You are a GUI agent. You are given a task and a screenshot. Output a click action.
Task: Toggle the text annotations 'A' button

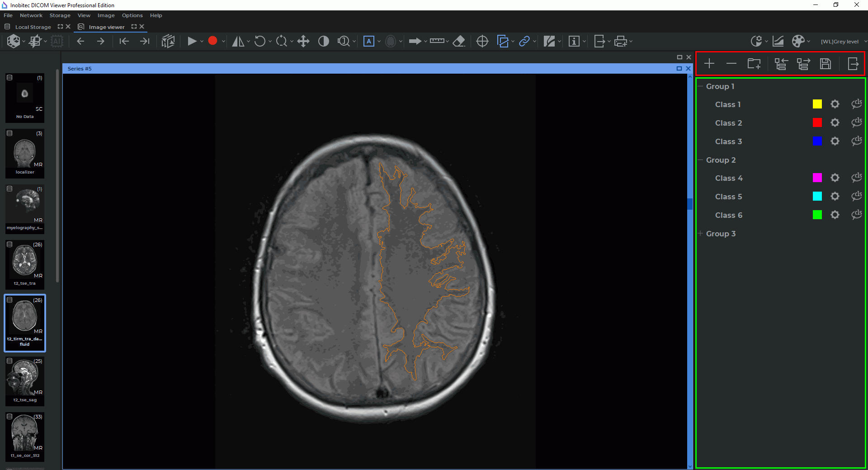(369, 42)
